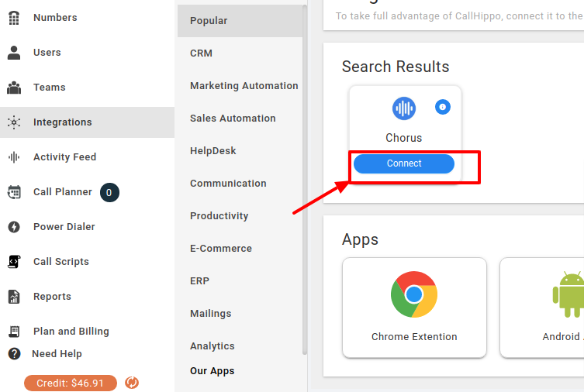Refresh credit with the orange sync icon
Screen dimensions: 584x392
pyautogui.click(x=132, y=383)
